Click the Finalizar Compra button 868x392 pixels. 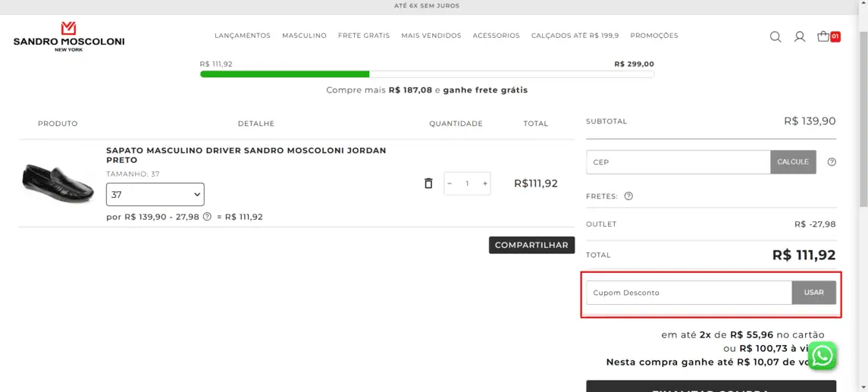711,387
